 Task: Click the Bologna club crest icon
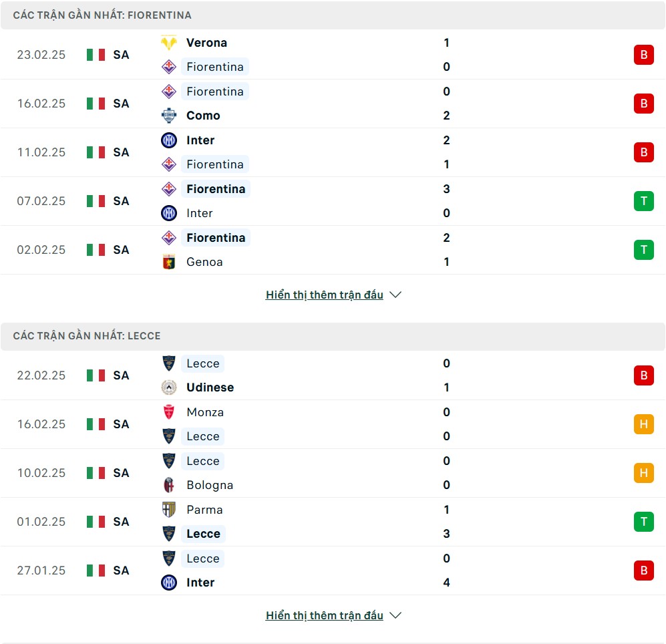[169, 485]
